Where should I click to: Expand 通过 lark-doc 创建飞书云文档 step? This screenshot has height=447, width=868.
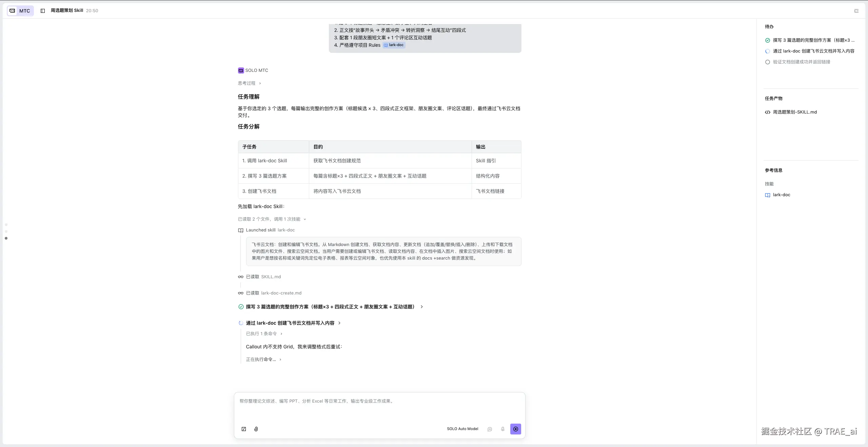290,323
